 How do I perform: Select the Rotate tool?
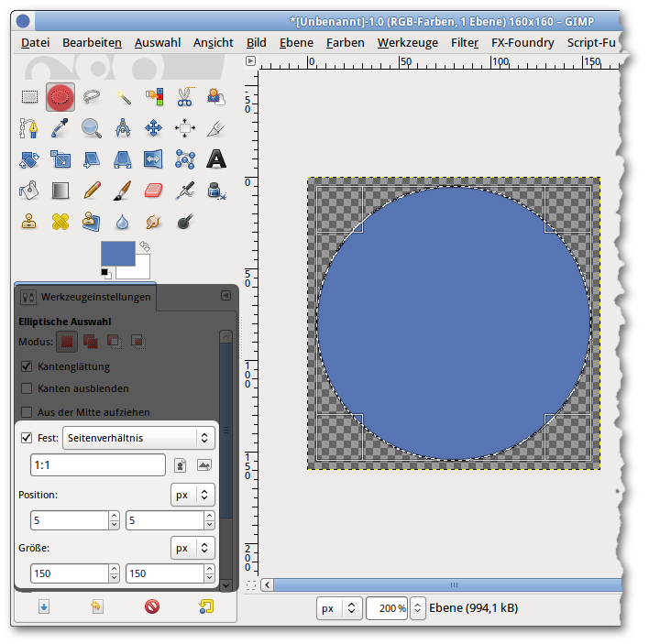[29, 159]
